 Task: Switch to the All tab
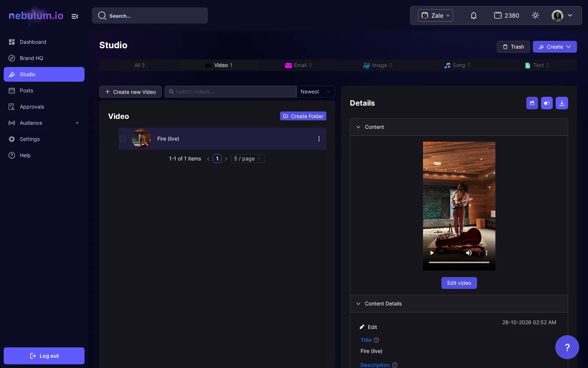click(x=140, y=65)
